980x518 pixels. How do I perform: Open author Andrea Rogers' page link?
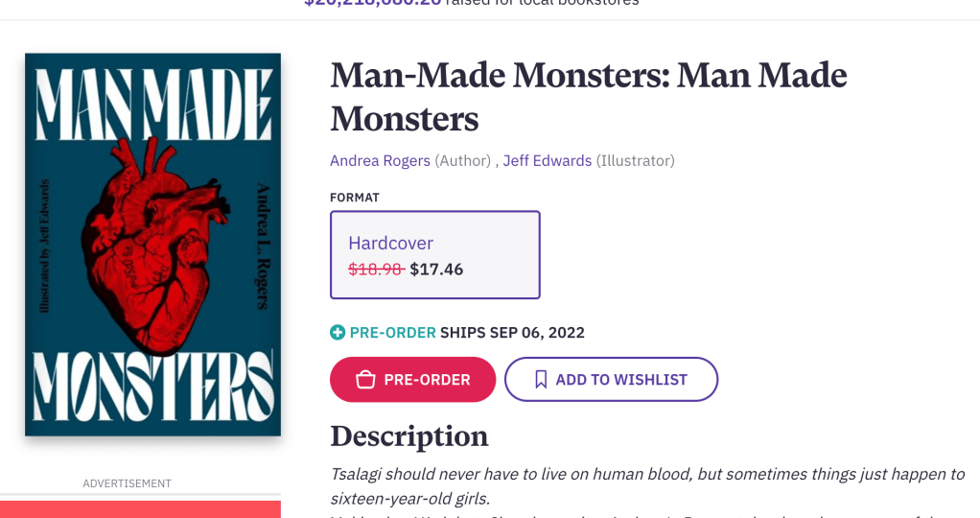pyautogui.click(x=380, y=161)
